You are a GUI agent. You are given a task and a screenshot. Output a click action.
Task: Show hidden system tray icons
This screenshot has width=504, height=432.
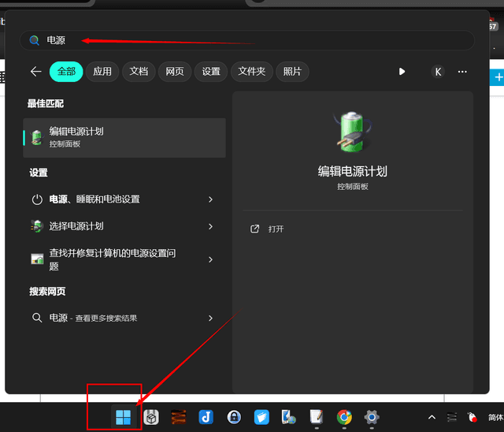tap(432, 417)
